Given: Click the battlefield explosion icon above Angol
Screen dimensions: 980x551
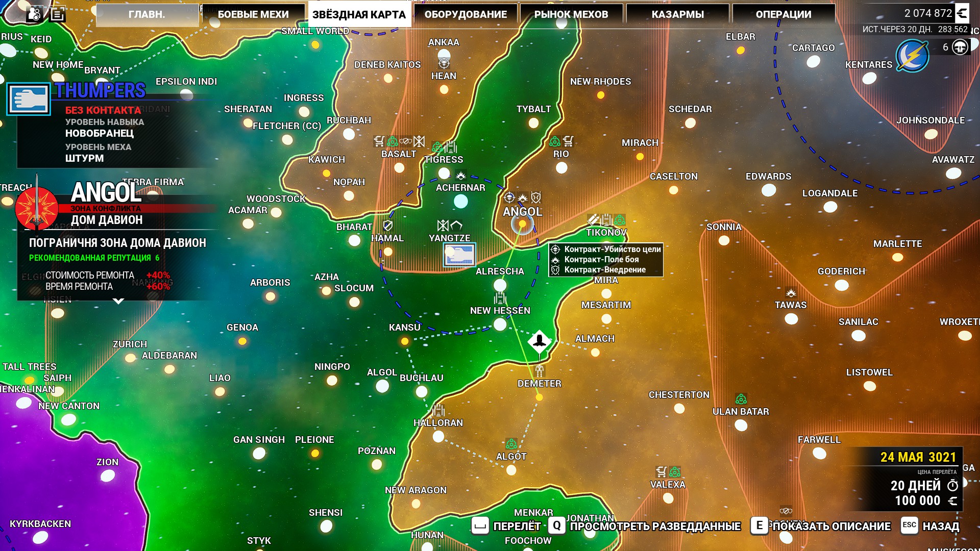Looking at the screenshot, I should pos(522,197).
